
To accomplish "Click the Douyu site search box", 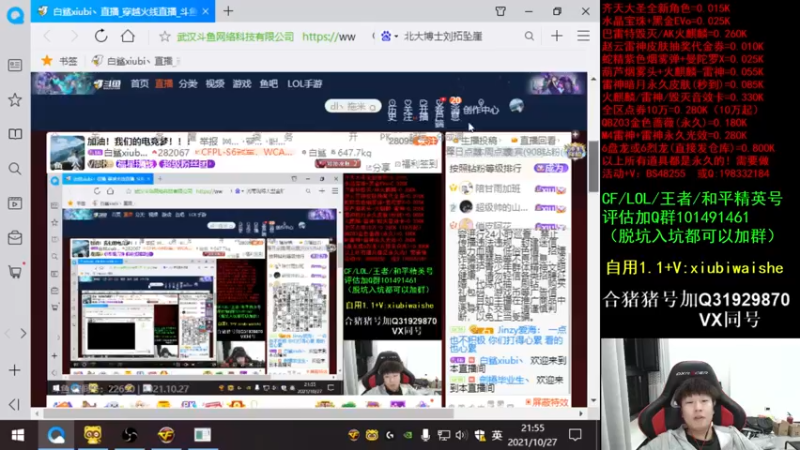I will pos(353,106).
